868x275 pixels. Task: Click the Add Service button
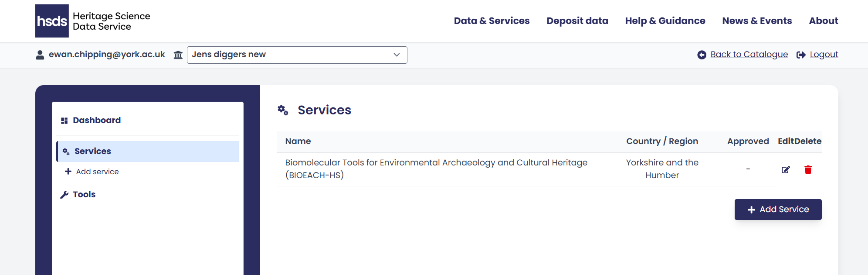[778, 210]
